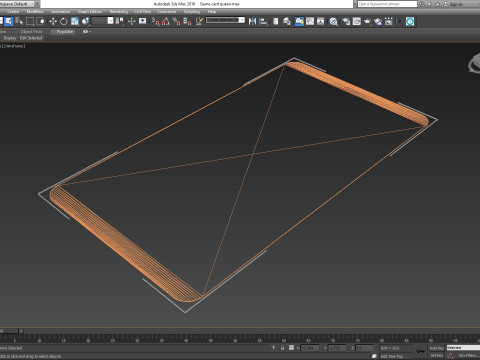Screen dimensions: 480x360
Task: Click the search keyword input field
Action: coord(387,4)
